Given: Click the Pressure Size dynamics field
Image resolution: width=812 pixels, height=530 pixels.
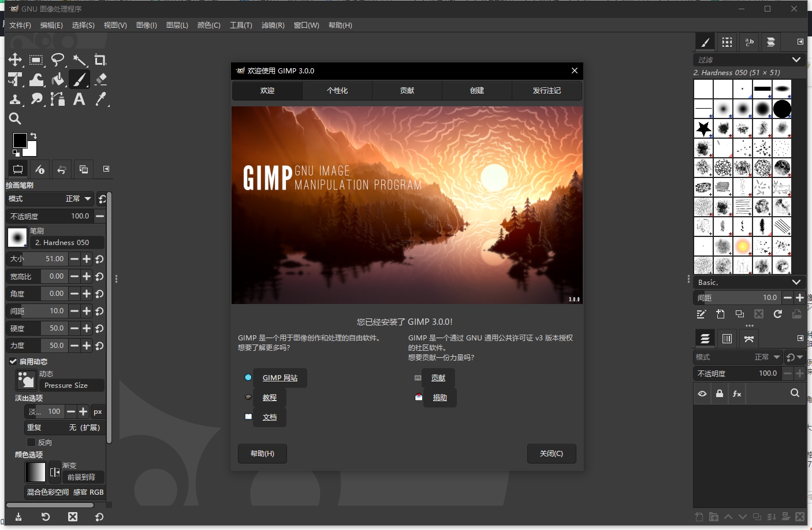Looking at the screenshot, I should (x=72, y=386).
